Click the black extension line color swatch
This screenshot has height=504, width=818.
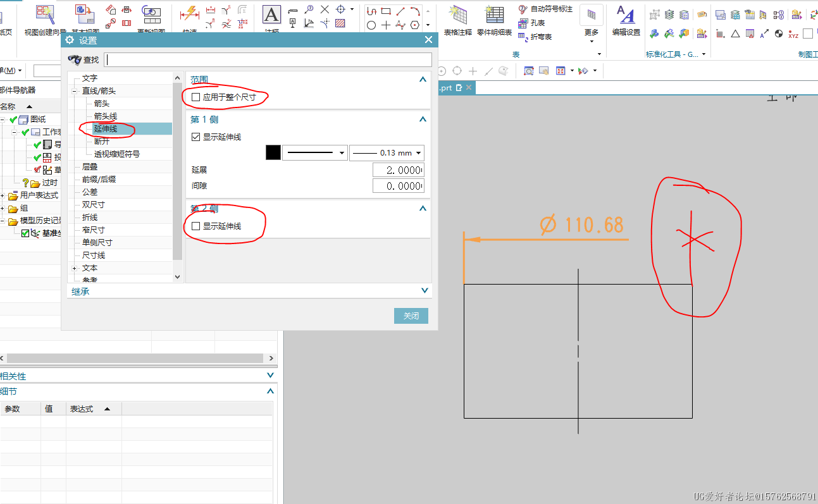tap(273, 152)
